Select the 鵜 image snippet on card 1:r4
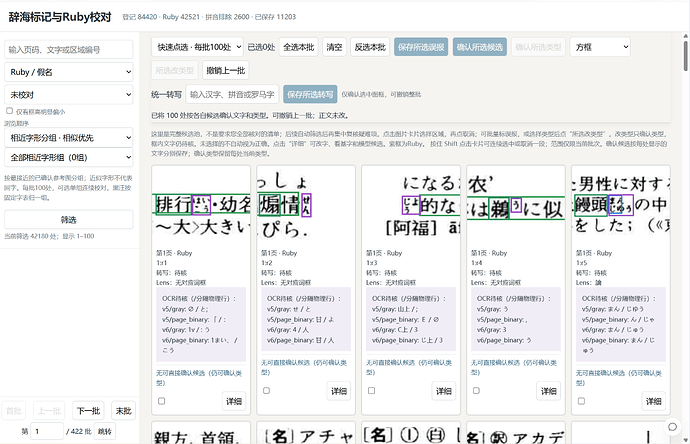This screenshot has width=690, height=444. [516, 205]
